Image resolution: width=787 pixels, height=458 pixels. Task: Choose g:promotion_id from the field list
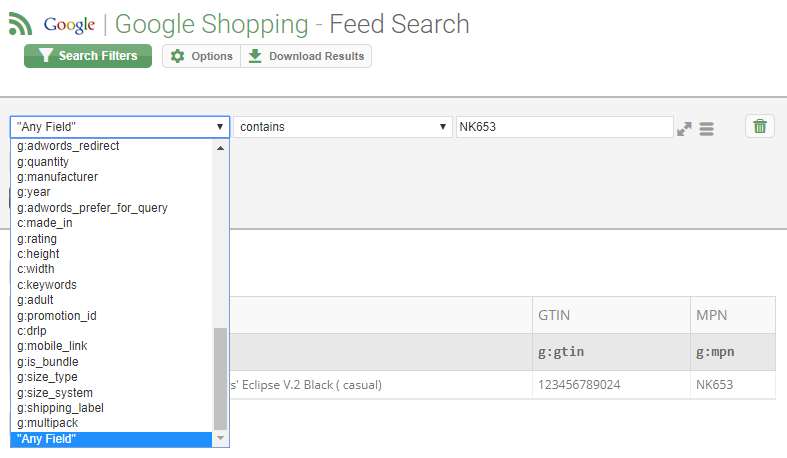point(57,316)
